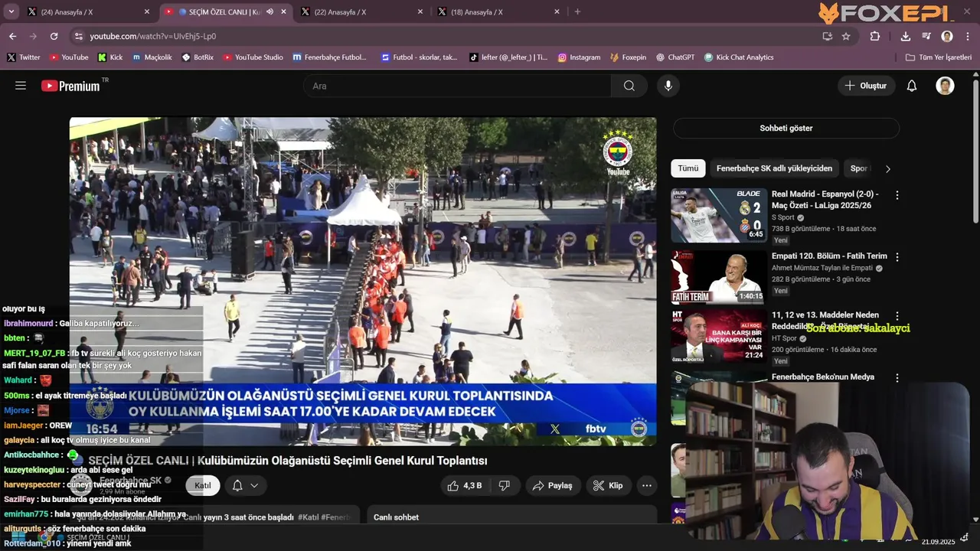Open options for Real Madrid - Espanyol video
This screenshot has width=980, height=551.
tap(897, 195)
